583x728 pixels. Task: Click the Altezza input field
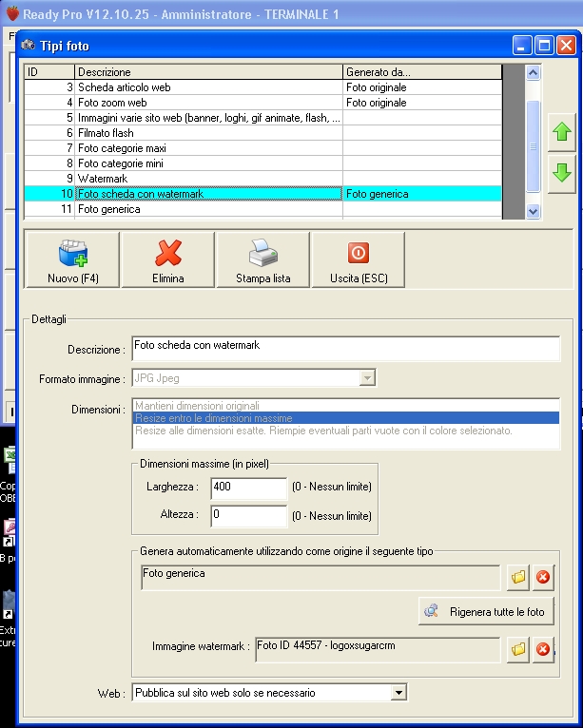tap(249, 516)
